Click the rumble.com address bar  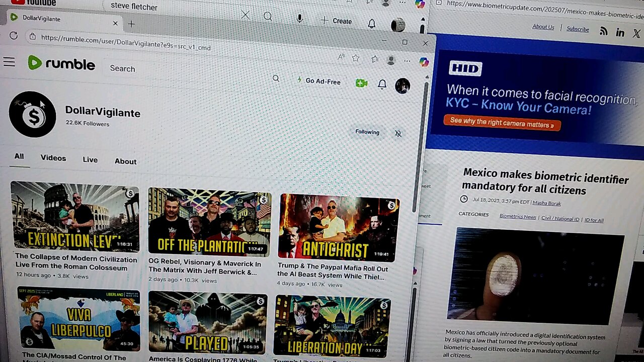point(126,43)
